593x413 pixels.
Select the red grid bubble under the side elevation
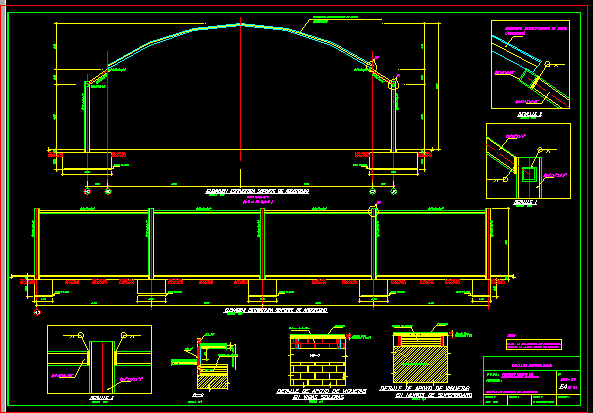(x=37, y=312)
